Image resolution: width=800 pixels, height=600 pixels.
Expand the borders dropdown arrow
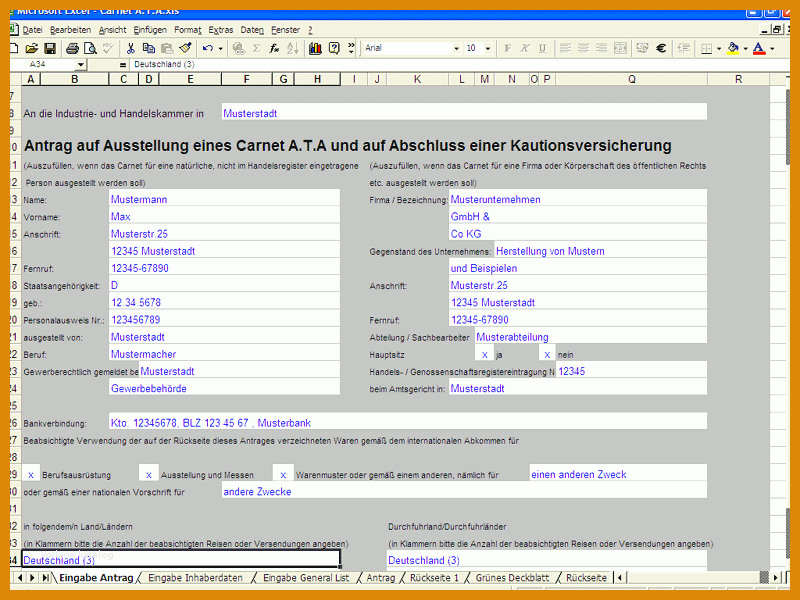[719, 49]
